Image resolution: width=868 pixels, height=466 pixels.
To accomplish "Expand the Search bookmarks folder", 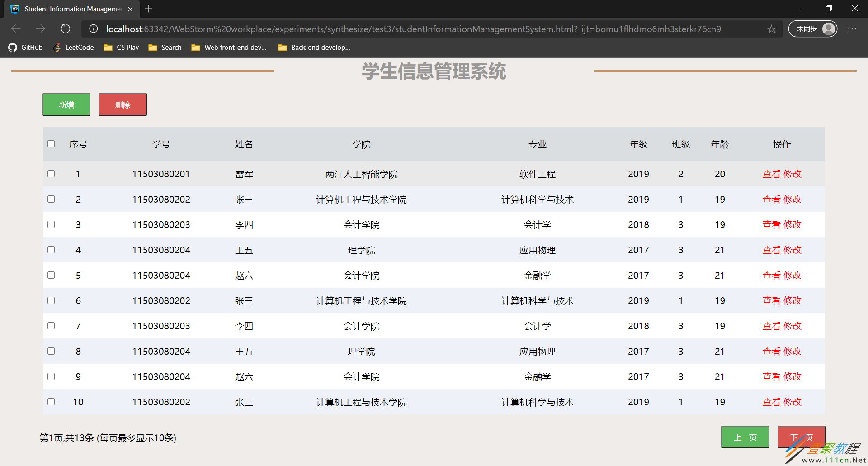I will pos(165,47).
